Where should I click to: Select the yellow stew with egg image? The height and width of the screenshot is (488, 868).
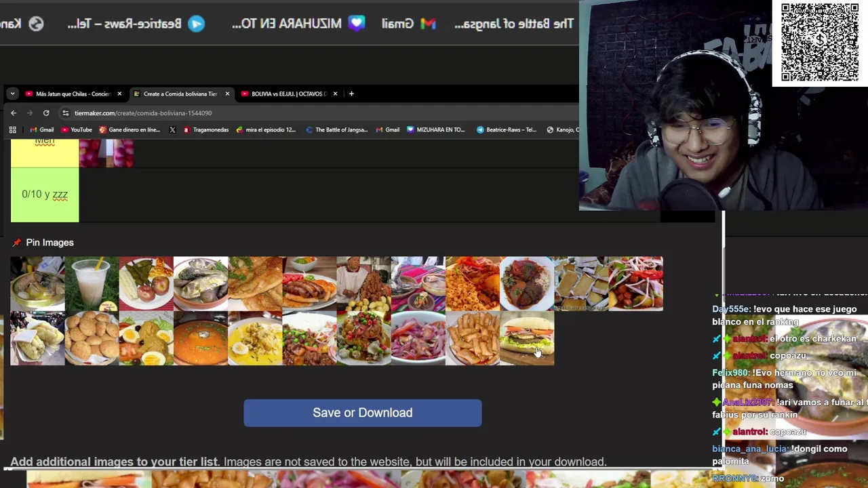pyautogui.click(x=255, y=338)
